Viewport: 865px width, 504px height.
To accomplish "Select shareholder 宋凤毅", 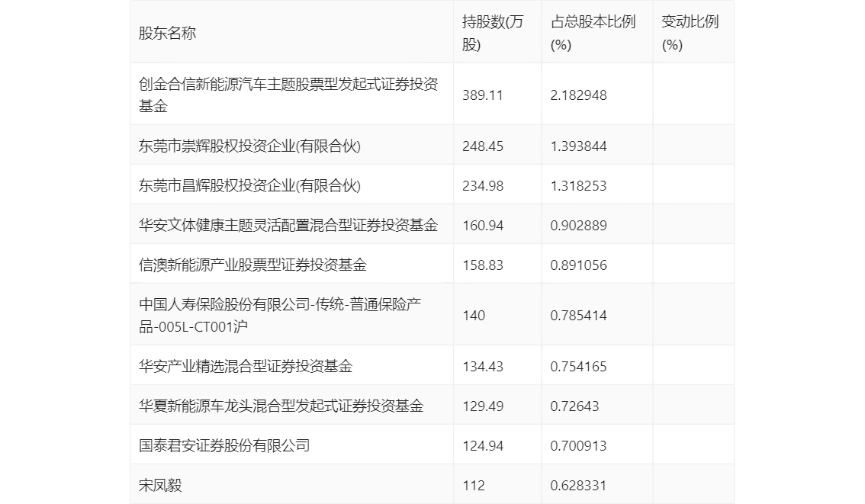I will [x=160, y=485].
